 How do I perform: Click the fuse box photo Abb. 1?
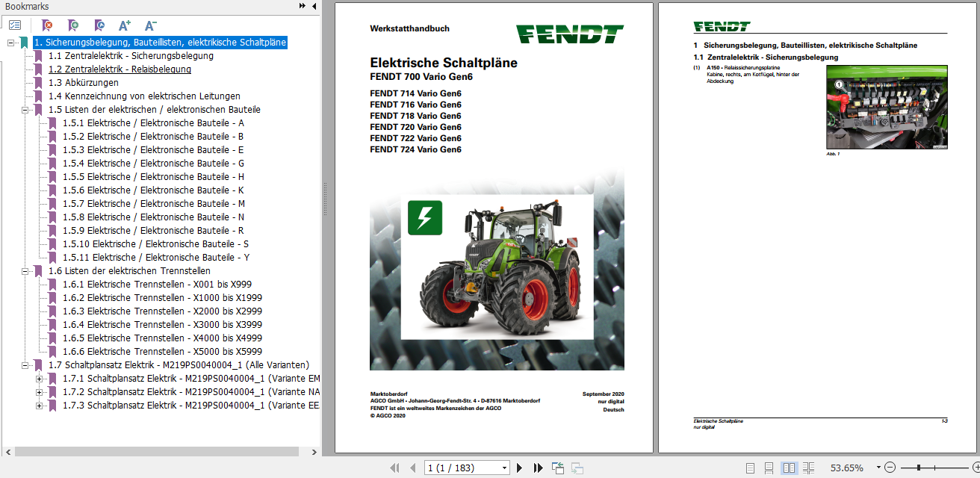point(887,107)
